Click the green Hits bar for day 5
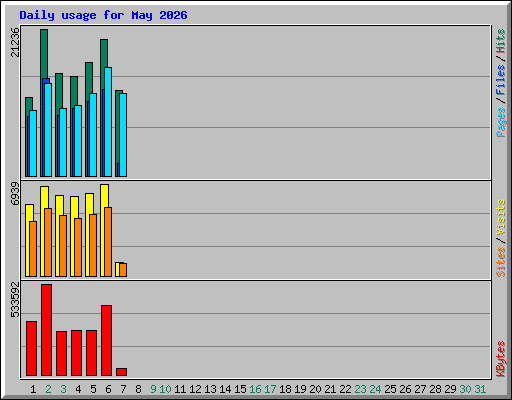 tap(89, 80)
